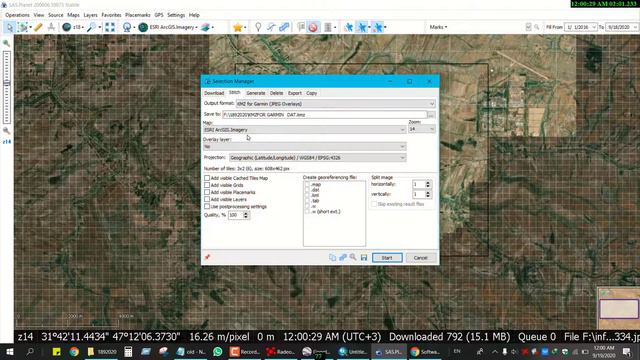Click the path draw tool icon
This screenshot has height=360, width=640.
(x=271, y=27)
